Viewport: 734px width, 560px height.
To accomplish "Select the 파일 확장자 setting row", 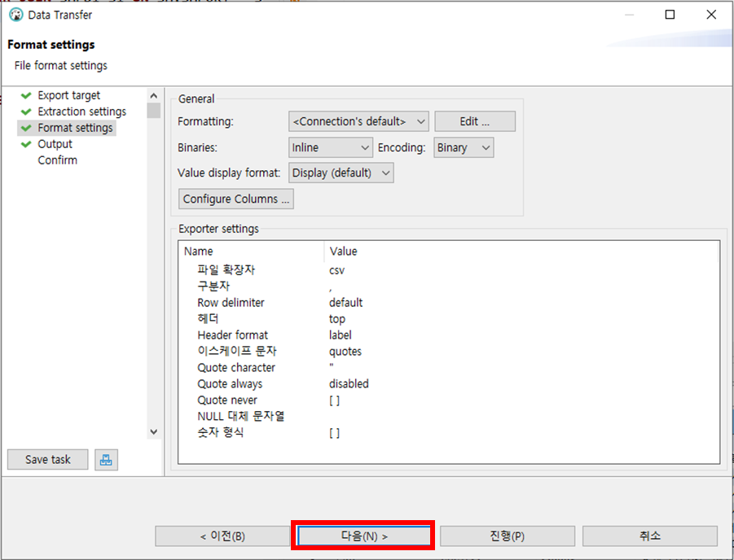I will click(226, 270).
